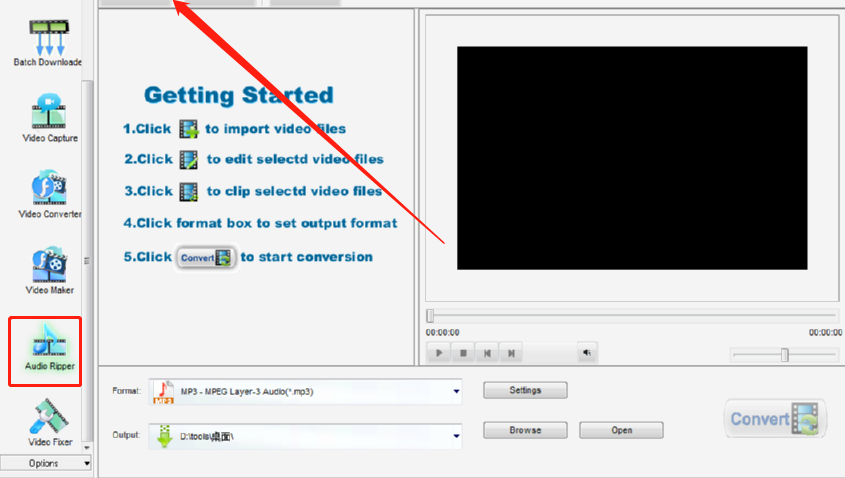Click the sidebar scroll down arrow
This screenshot has width=845, height=478.
(87, 448)
